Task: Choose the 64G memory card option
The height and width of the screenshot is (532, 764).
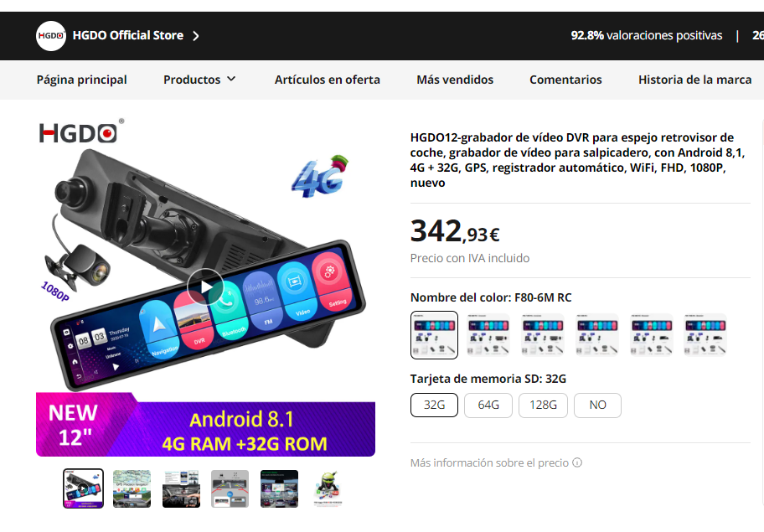Action: point(488,405)
